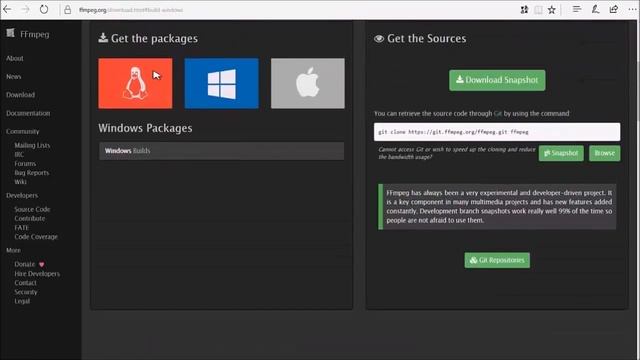Open the browser More menu ellipsis
The width and height of the screenshot is (640, 360).
[x=632, y=9]
